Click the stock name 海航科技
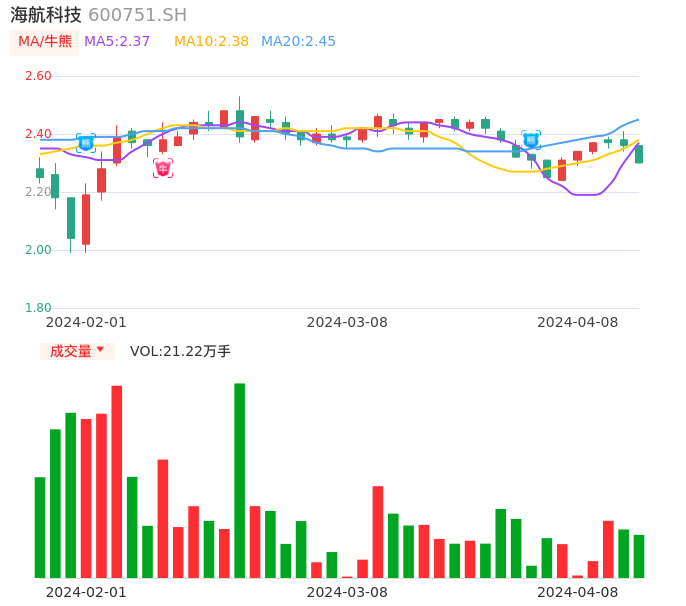686x606 pixels. pyautogui.click(x=46, y=15)
